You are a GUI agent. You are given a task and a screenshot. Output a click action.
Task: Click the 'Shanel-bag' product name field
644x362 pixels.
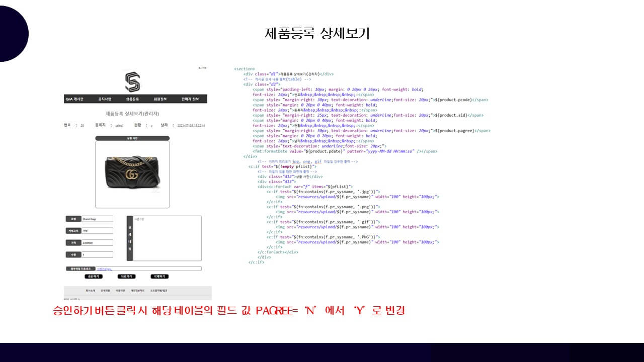(x=97, y=219)
